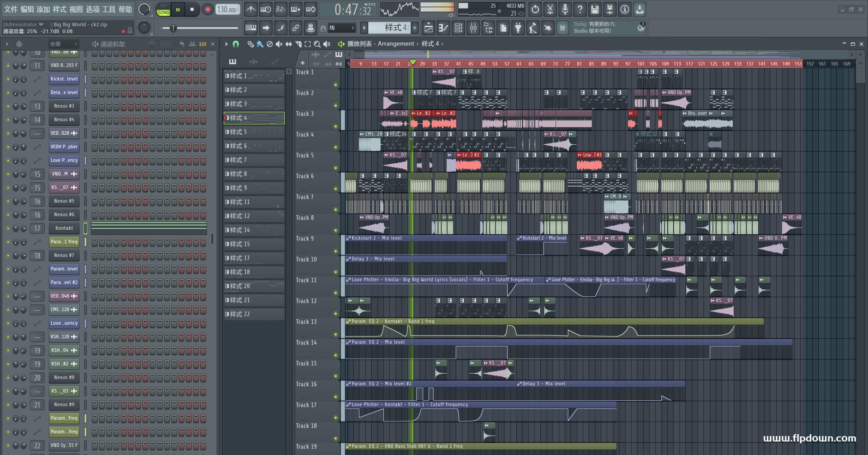The width and height of the screenshot is (868, 455).
Task: Toggle the 3-2-1 countdown icon
Action: (x=281, y=9)
